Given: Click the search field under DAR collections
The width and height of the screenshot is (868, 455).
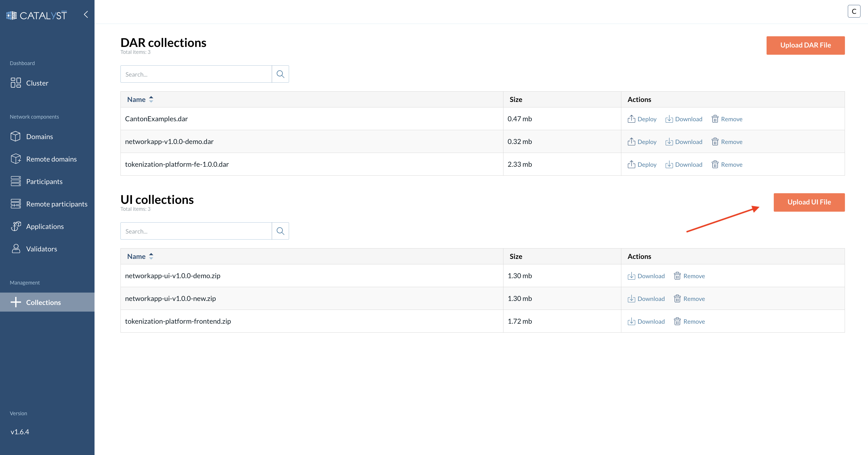Looking at the screenshot, I should click(x=196, y=74).
